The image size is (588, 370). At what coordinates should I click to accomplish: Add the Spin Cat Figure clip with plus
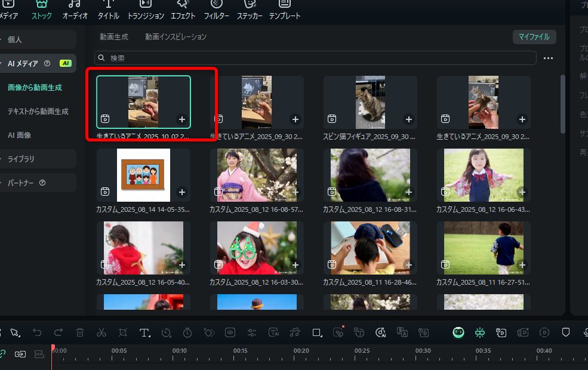point(408,119)
